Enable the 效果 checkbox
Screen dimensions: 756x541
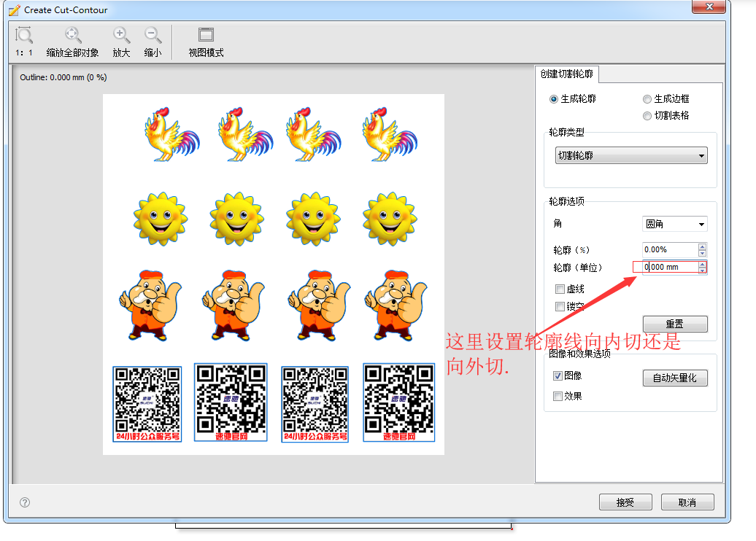pyautogui.click(x=558, y=396)
